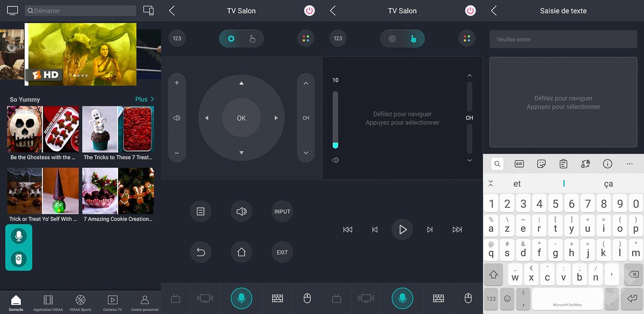
Task: Focus the Démarrer search field
Action: (80, 11)
